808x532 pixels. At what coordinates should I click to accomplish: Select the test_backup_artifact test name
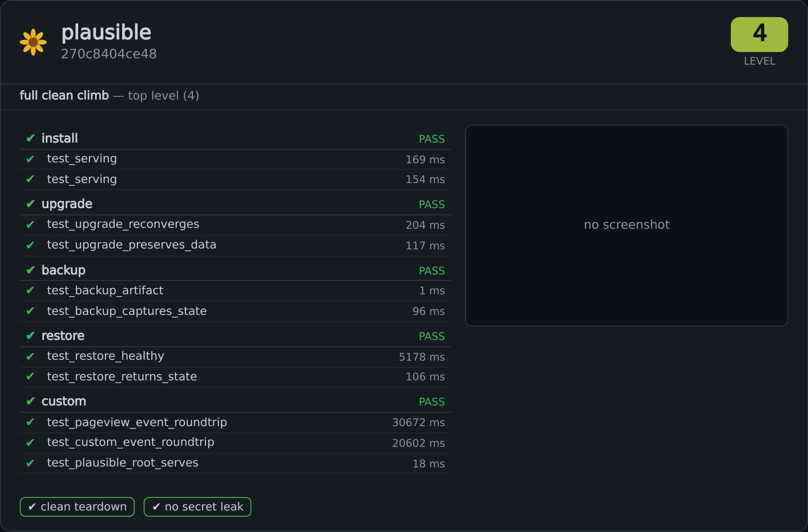click(x=105, y=291)
